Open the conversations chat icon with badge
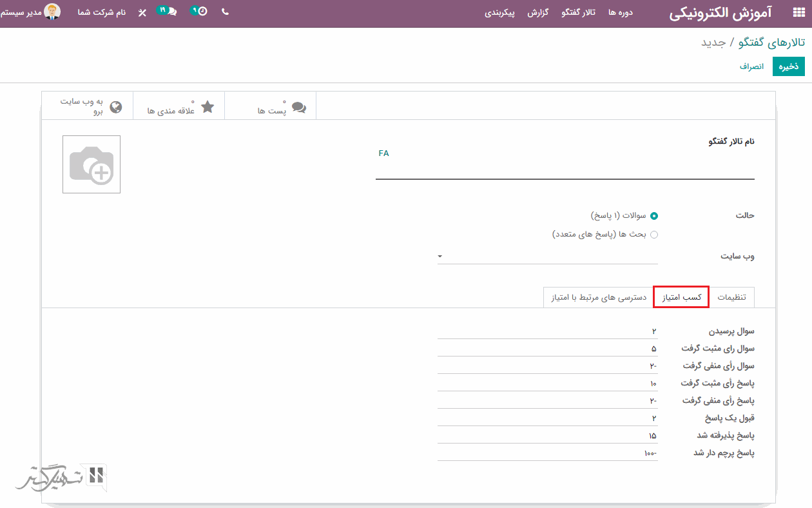Image resolution: width=812 pixels, height=508 pixels. (171, 12)
